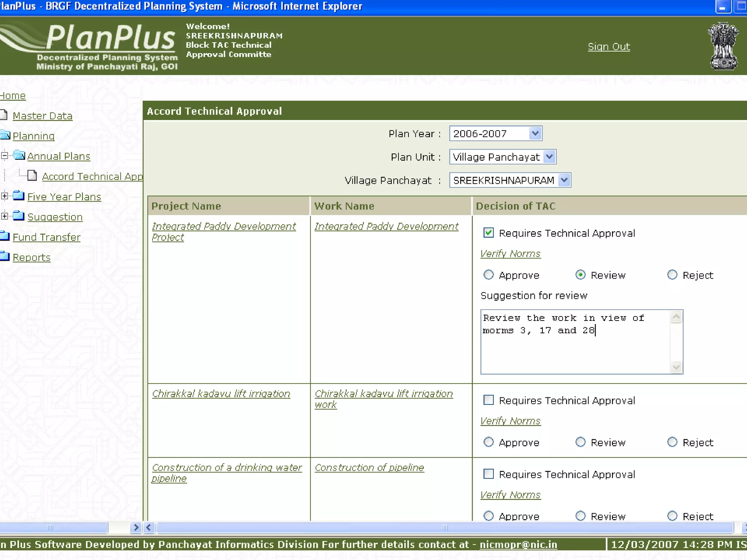Open the Reports menu item
The height and width of the screenshot is (560, 747).
click(x=31, y=257)
